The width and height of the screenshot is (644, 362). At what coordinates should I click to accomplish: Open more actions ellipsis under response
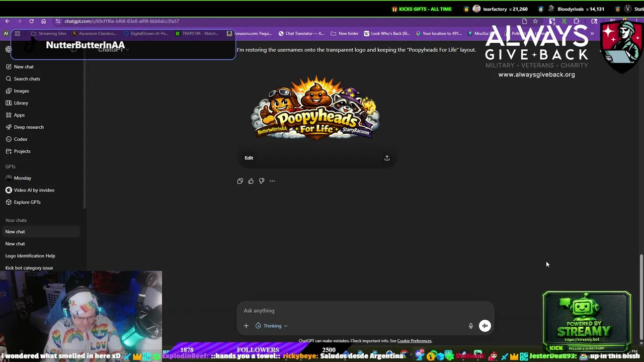272,181
